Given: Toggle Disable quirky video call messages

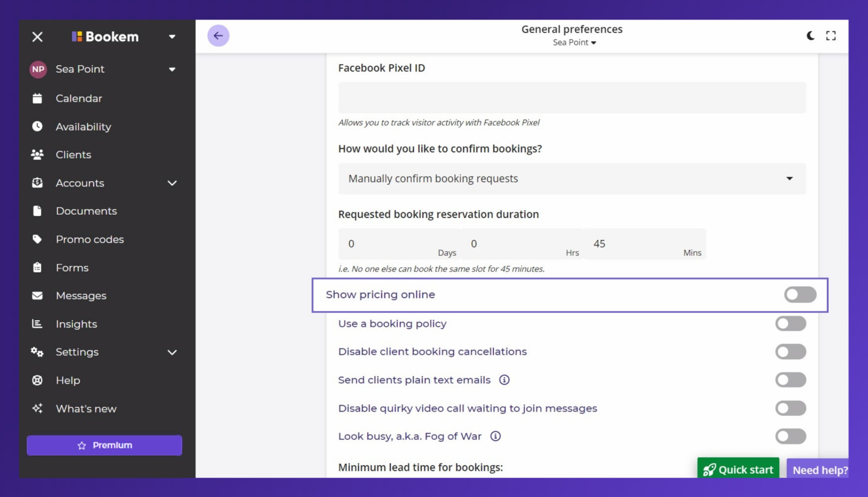Looking at the screenshot, I should click(790, 408).
